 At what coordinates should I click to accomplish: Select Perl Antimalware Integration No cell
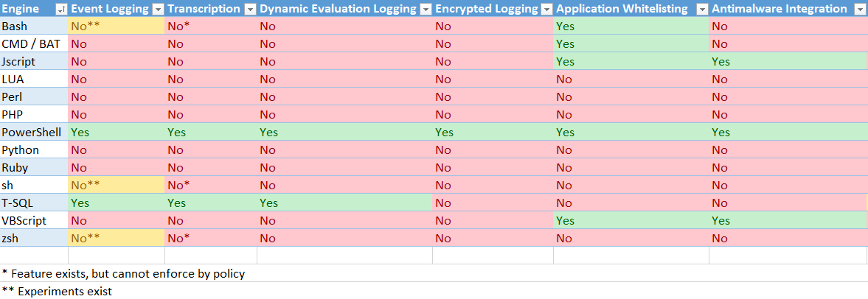tap(788, 96)
